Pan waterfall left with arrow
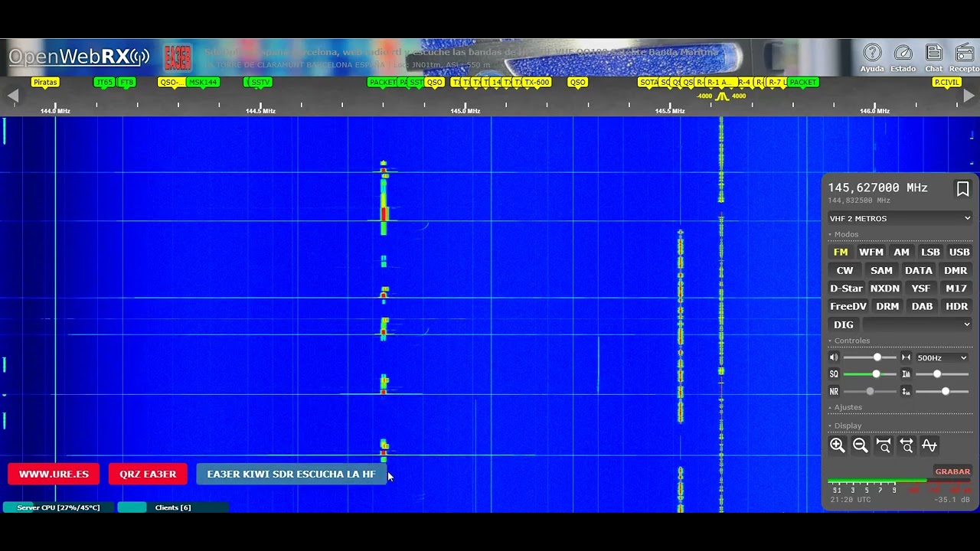Viewport: 980px width, 551px height. click(12, 96)
